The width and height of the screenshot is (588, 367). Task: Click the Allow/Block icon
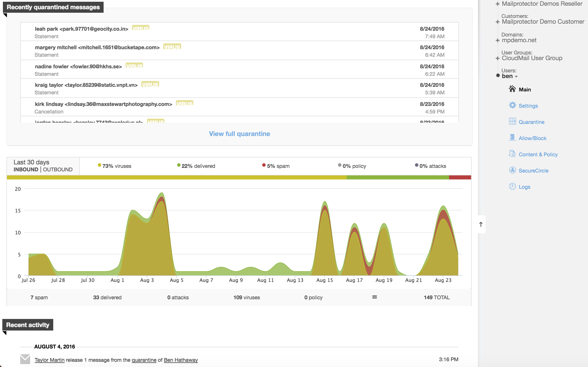[x=512, y=137]
